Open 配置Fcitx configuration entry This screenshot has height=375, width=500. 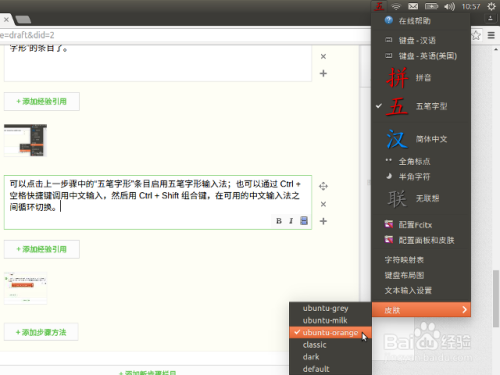421,225
